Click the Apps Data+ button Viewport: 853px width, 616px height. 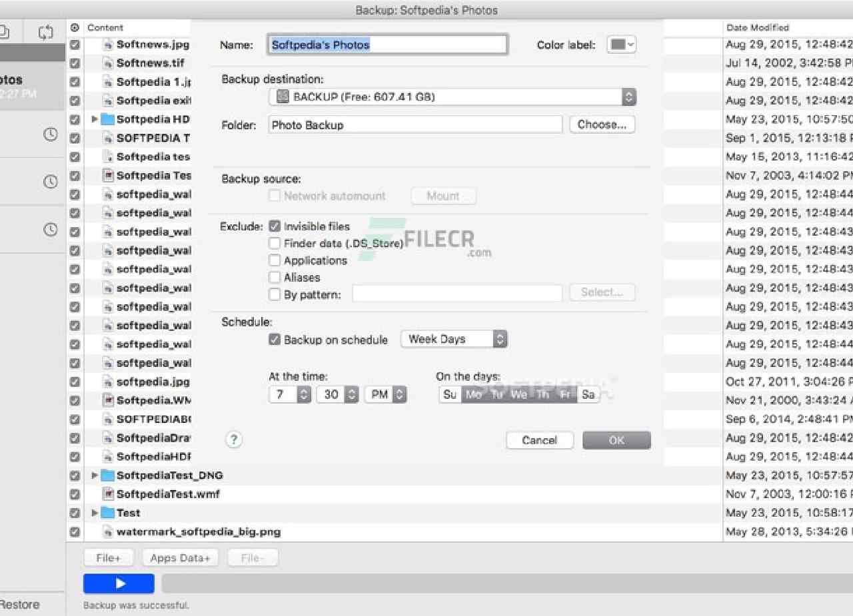click(x=180, y=558)
